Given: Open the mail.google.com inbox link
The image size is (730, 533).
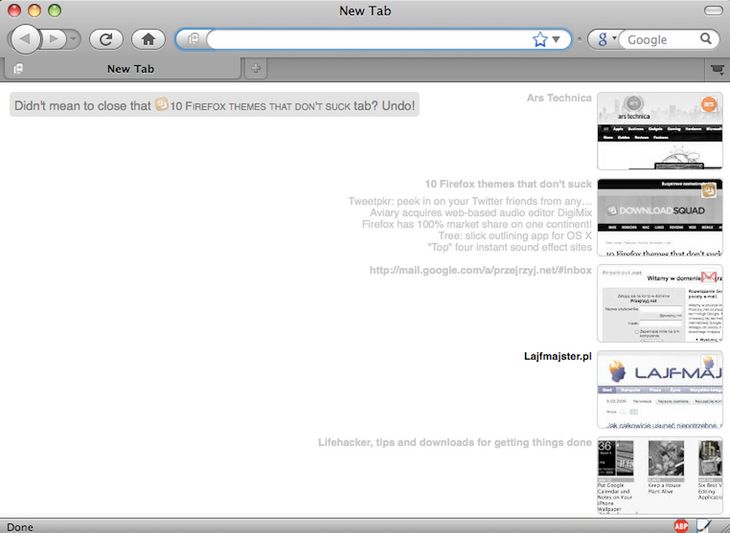Looking at the screenshot, I should (480, 270).
